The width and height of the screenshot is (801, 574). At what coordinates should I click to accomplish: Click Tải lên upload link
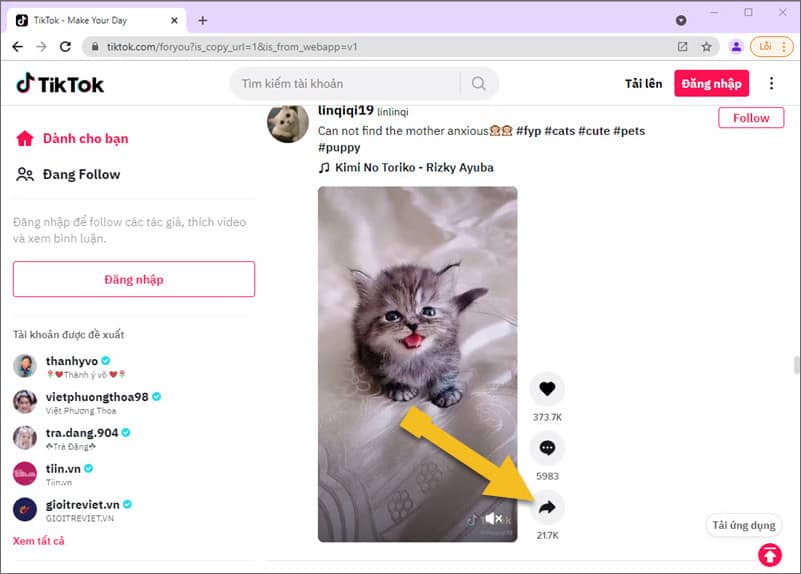click(x=643, y=84)
